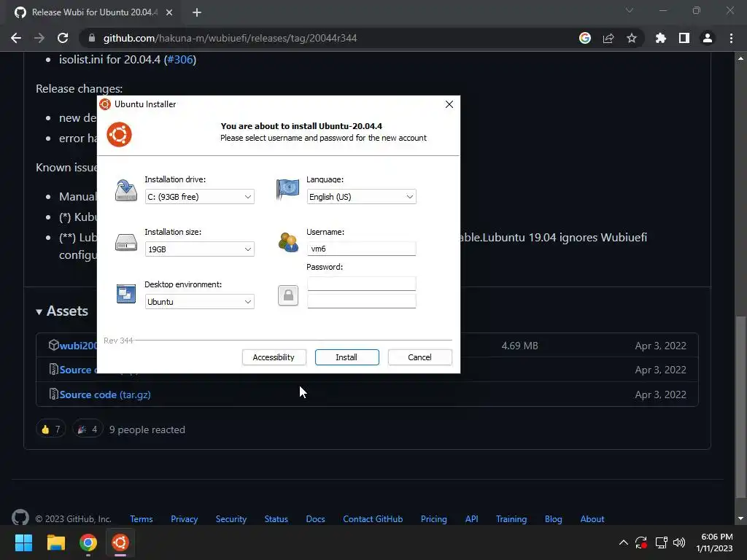This screenshot has height=560, width=747.
Task: Open the Language dropdown
Action: pyautogui.click(x=361, y=197)
